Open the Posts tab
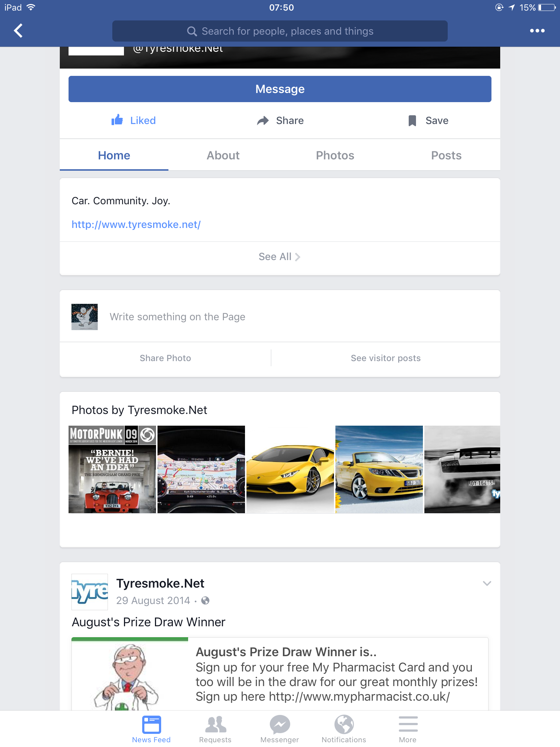 pyautogui.click(x=446, y=155)
